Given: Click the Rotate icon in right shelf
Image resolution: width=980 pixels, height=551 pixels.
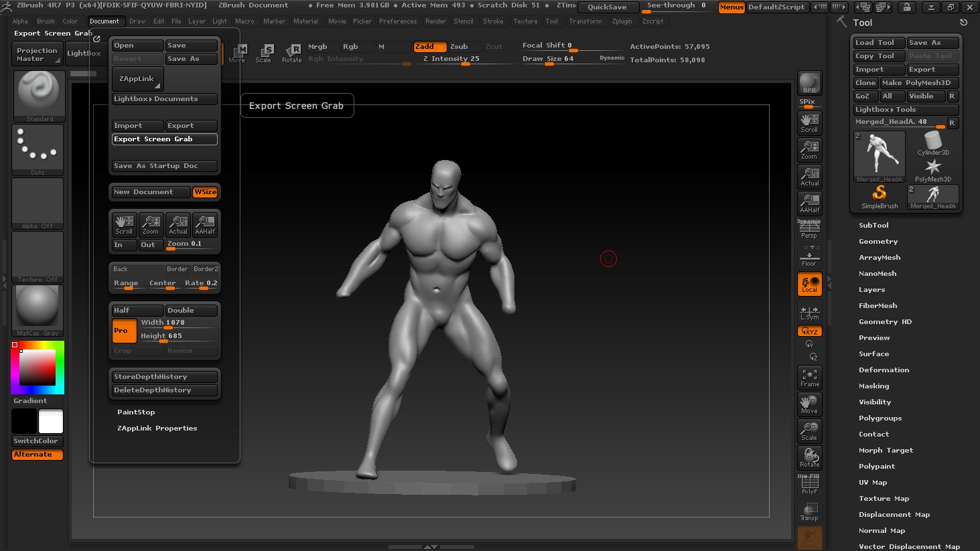Looking at the screenshot, I should tap(810, 458).
